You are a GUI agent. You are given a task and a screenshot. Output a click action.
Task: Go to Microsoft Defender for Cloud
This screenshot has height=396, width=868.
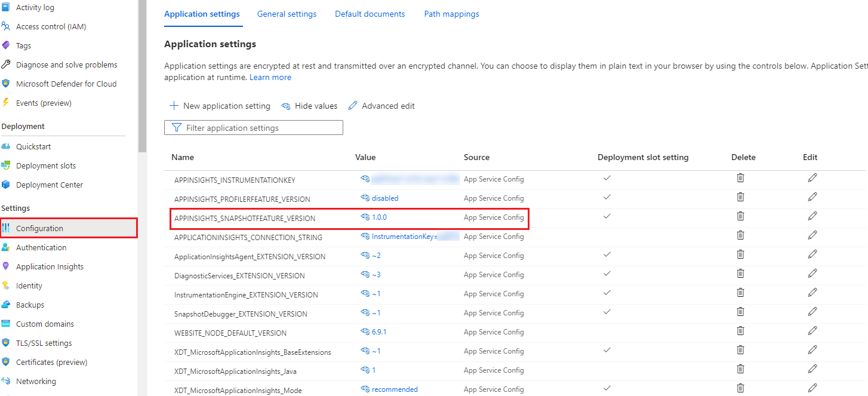(66, 84)
